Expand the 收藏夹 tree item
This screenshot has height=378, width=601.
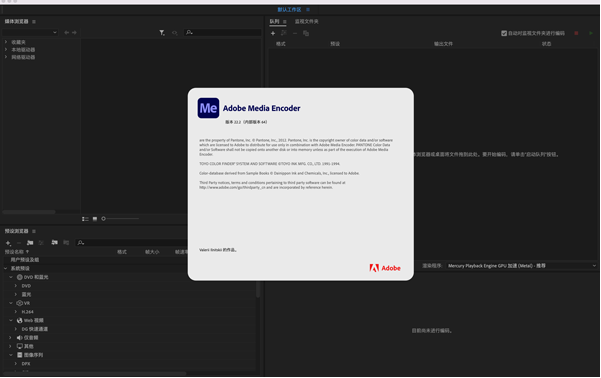pyautogui.click(x=6, y=42)
